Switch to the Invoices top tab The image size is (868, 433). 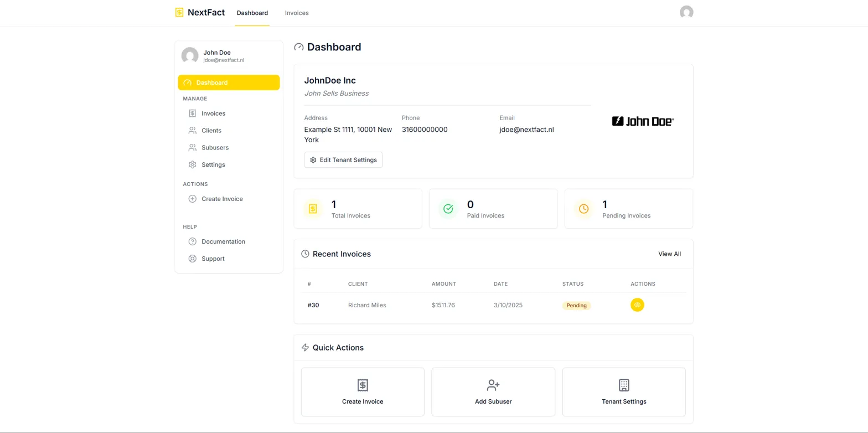tap(297, 13)
